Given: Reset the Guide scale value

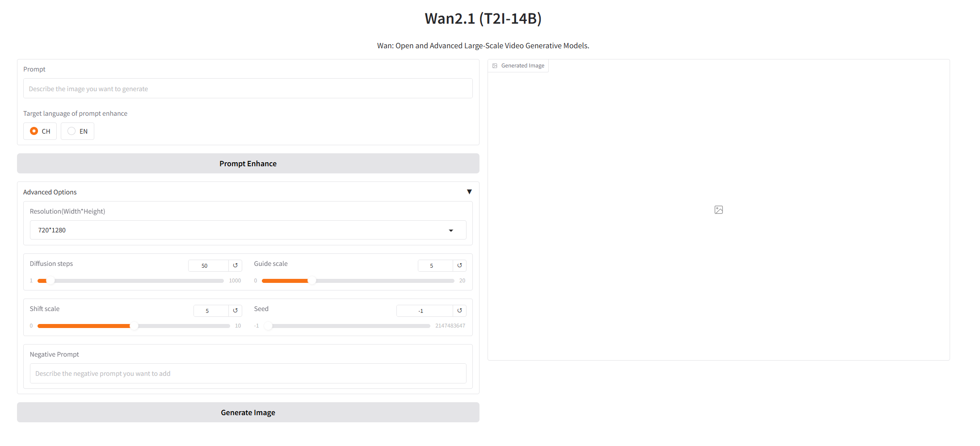Looking at the screenshot, I should point(459,265).
